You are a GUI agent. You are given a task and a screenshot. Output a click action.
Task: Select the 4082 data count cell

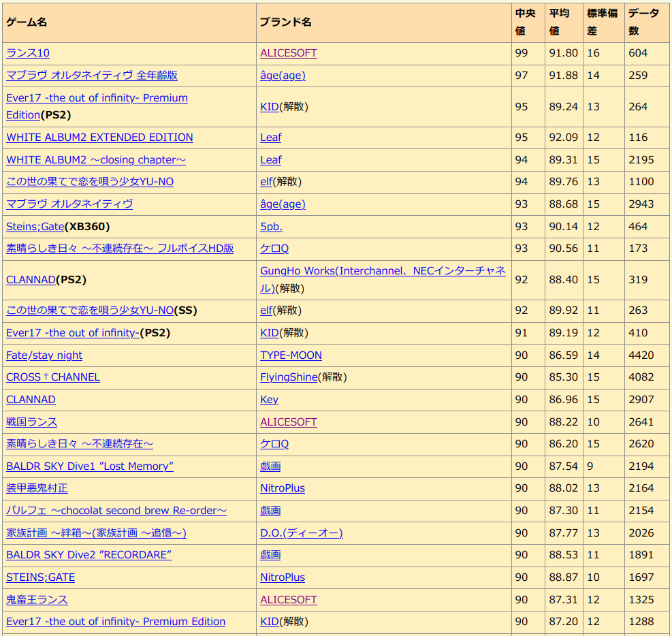647,377
